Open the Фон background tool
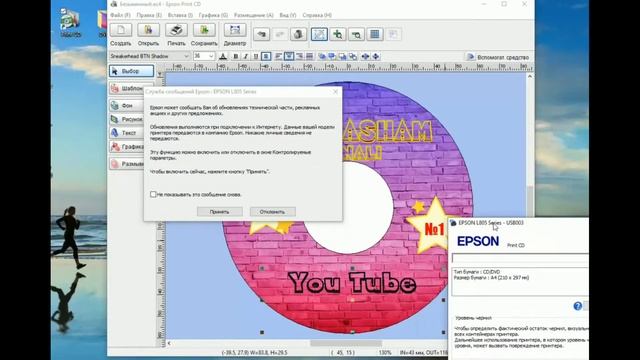 coord(127,105)
